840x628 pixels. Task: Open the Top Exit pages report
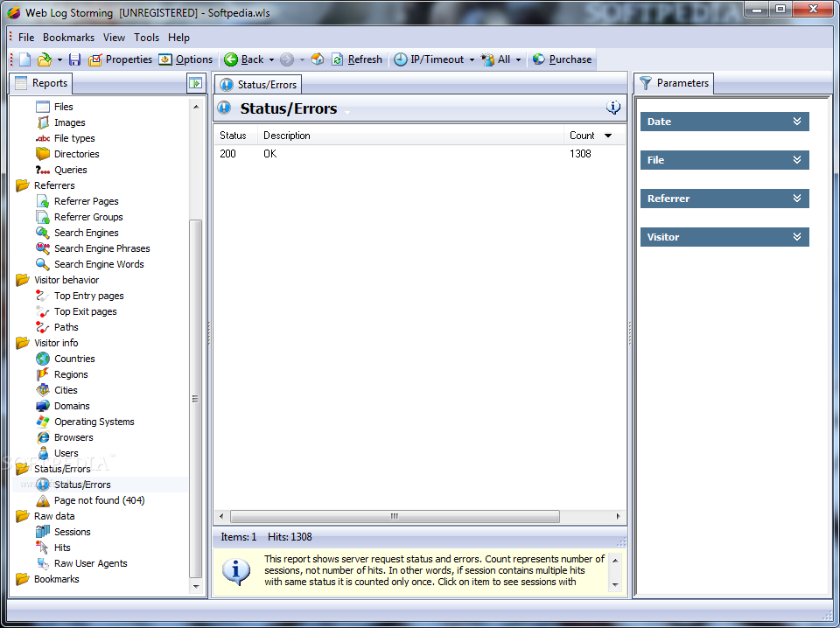click(85, 311)
